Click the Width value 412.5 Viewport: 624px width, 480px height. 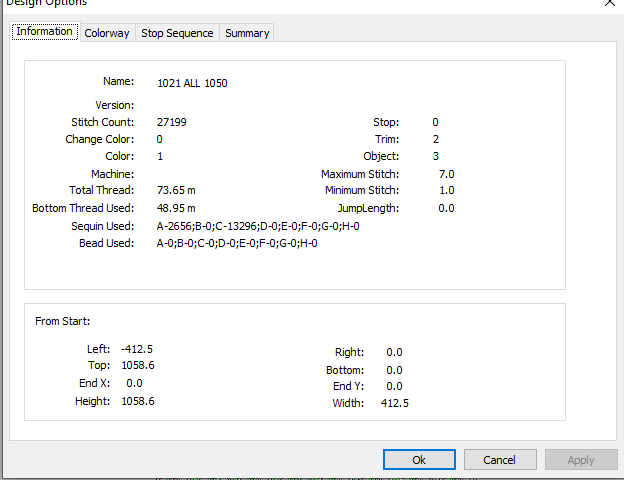(394, 403)
